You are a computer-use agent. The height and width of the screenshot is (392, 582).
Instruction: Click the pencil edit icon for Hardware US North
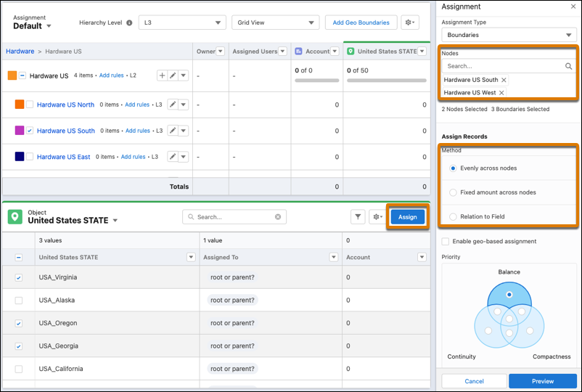[x=173, y=105]
